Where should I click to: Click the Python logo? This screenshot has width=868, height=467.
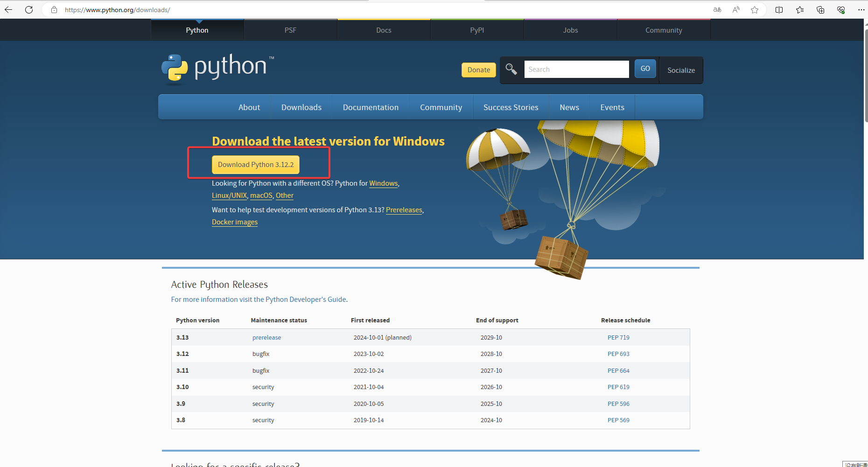coord(217,69)
